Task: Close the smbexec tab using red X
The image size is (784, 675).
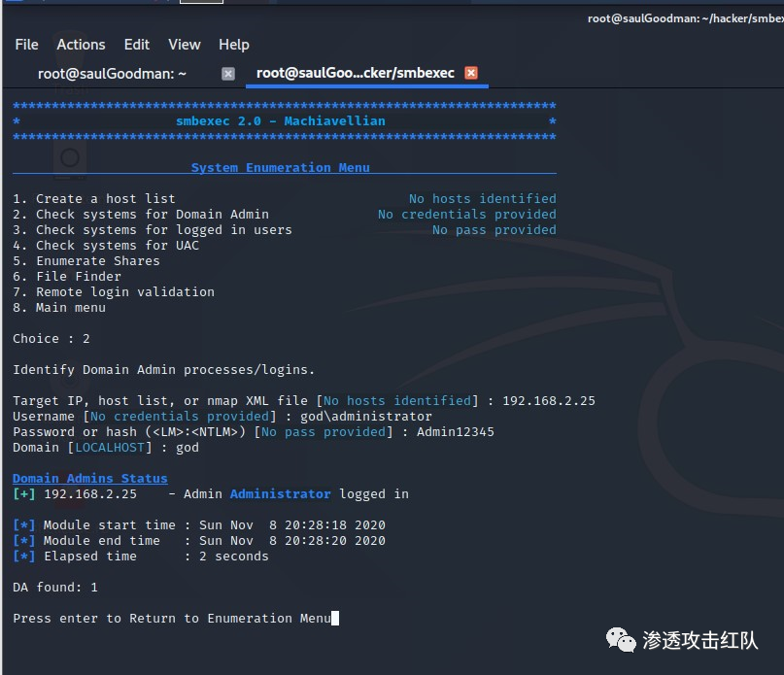Action: (x=471, y=73)
